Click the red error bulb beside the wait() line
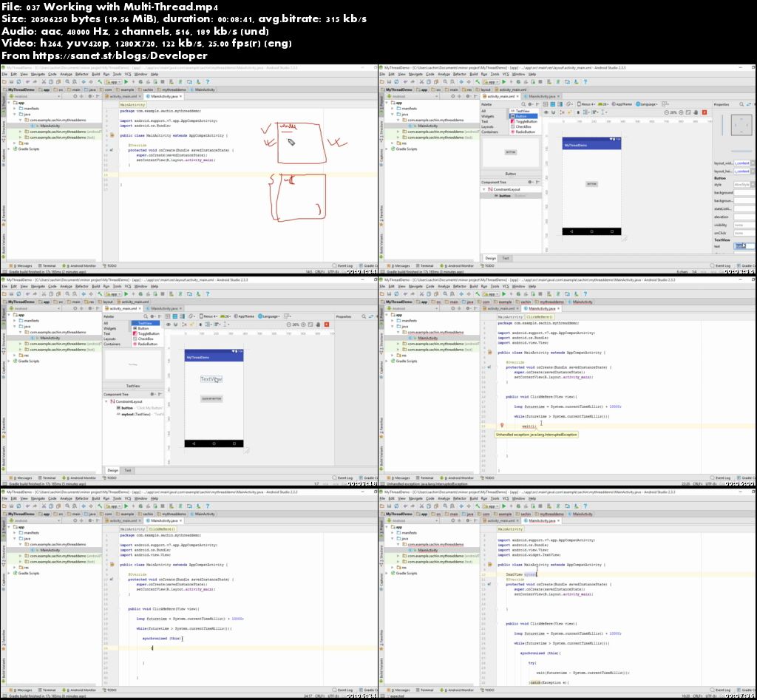The height and width of the screenshot is (700, 757). [x=502, y=425]
